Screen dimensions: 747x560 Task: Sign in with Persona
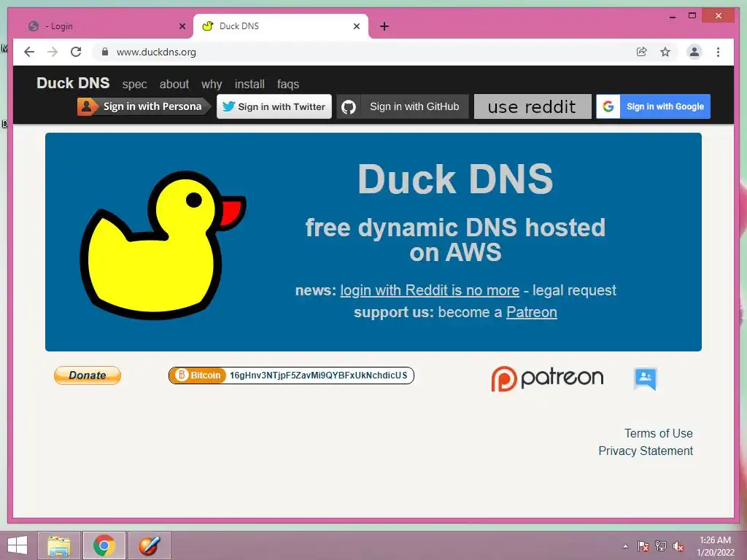click(x=144, y=106)
